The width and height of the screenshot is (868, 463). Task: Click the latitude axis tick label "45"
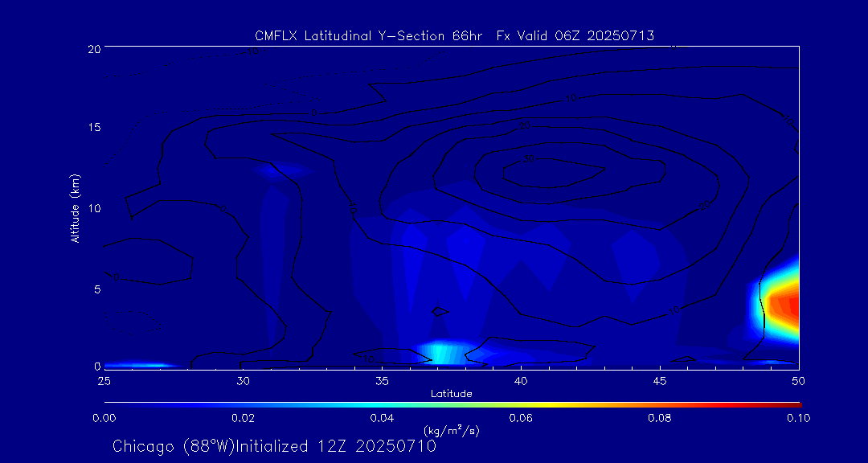point(660,380)
